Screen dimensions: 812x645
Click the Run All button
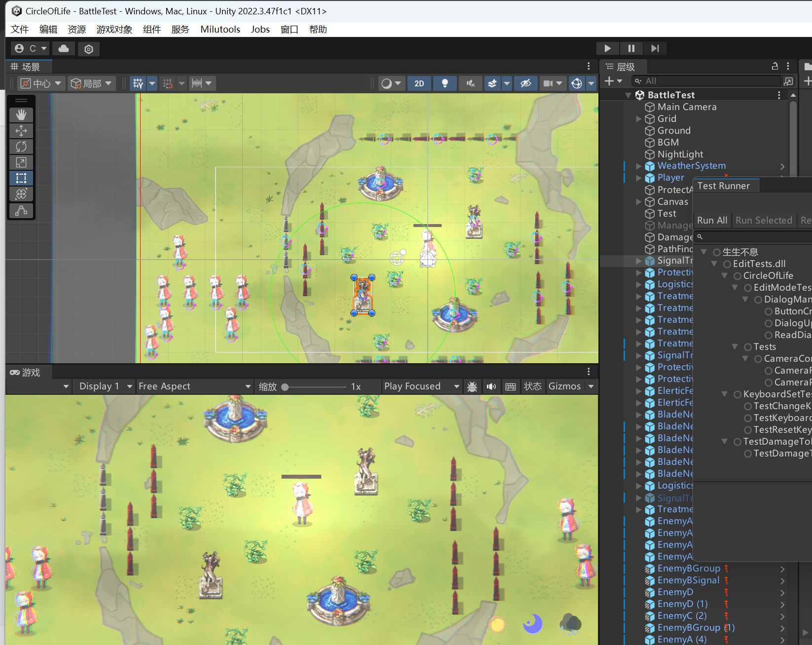point(712,220)
